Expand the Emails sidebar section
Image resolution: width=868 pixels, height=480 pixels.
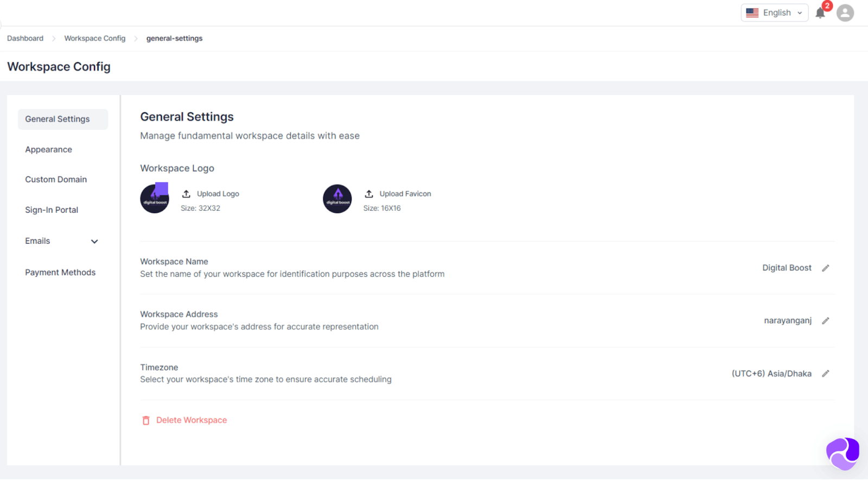[94, 242]
